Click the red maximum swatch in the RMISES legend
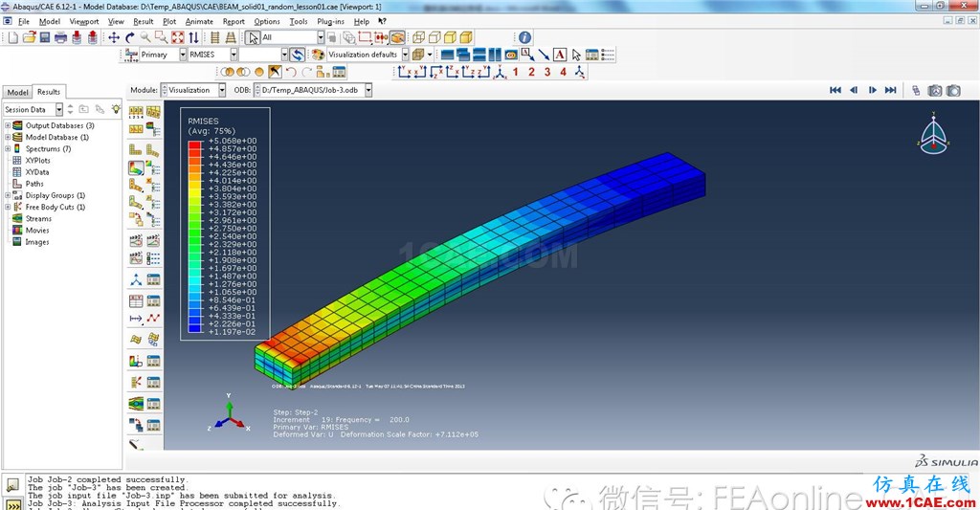Image resolution: width=980 pixels, height=510 pixels. [195, 144]
